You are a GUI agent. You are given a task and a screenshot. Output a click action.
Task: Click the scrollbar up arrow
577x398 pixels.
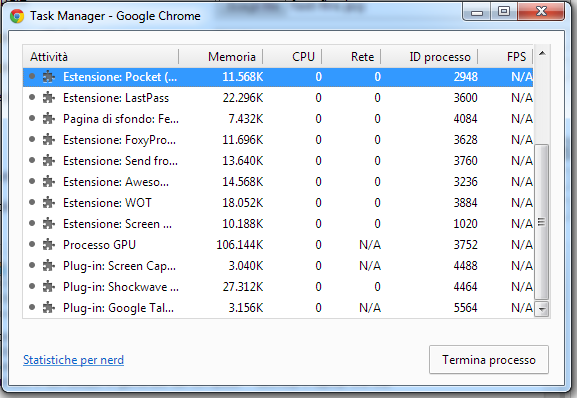[542, 54]
